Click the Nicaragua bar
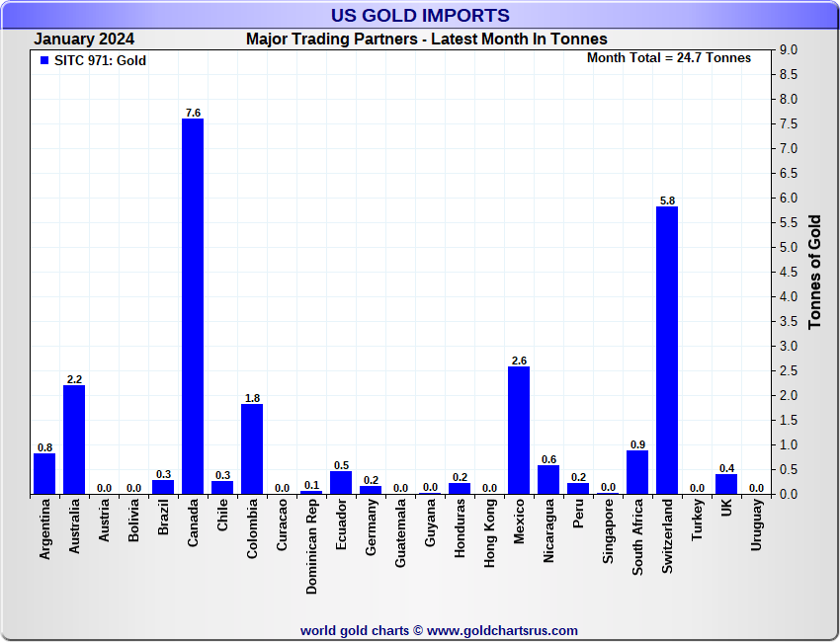 548,479
